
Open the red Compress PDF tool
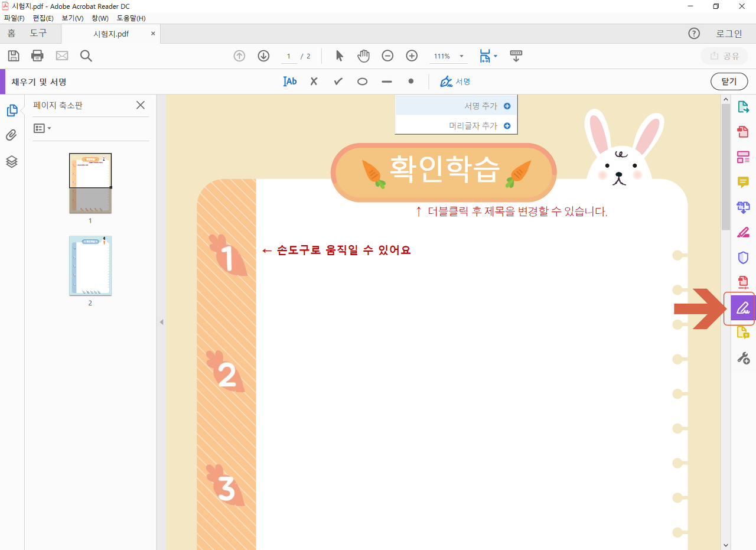(743, 282)
